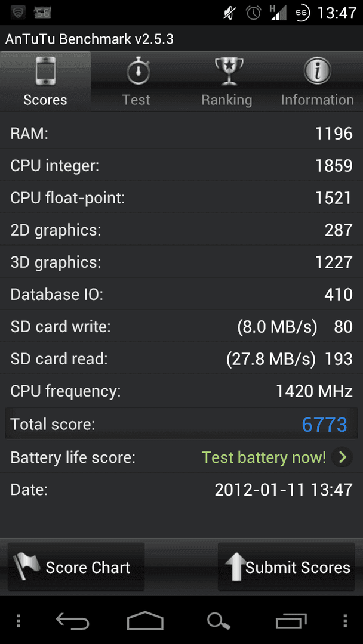Open recent apps navigation icon
Screen dimensions: 363x644
[x=291, y=621]
